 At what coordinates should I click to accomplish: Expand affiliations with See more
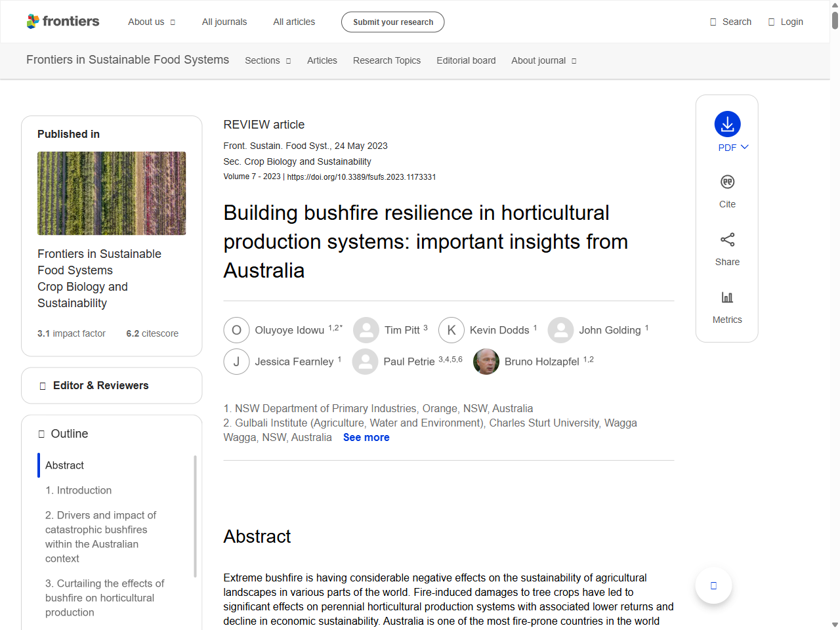(366, 437)
